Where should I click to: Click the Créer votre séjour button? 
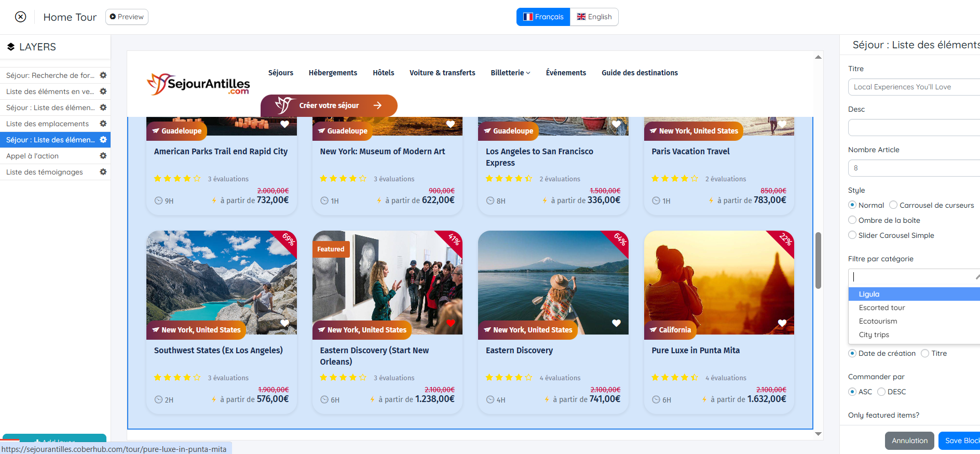[329, 105]
